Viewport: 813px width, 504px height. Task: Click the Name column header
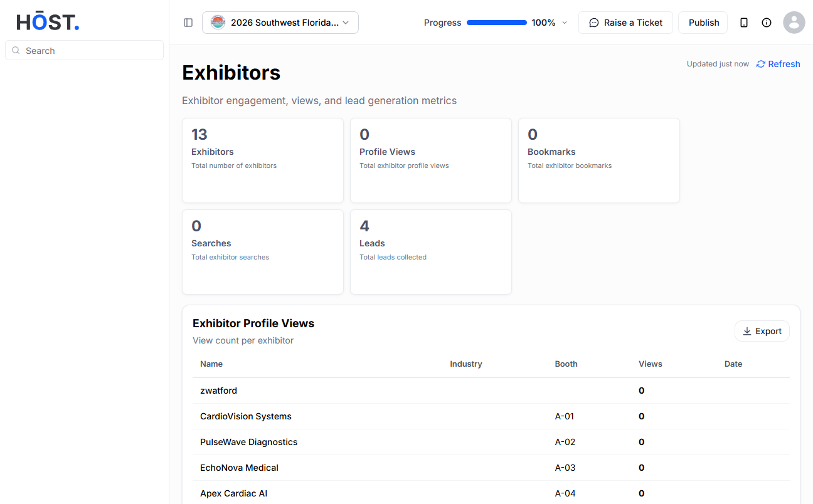[211, 364]
